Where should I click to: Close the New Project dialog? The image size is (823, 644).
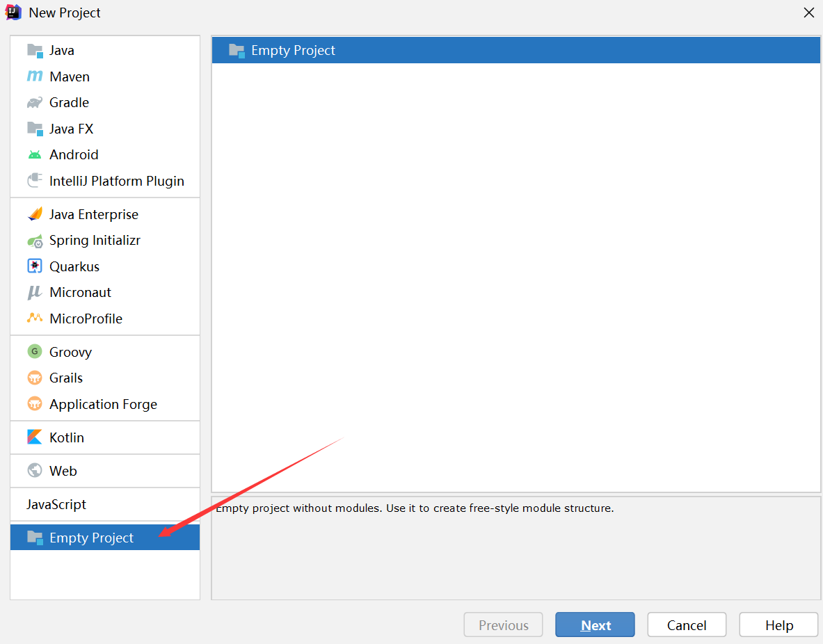(809, 13)
